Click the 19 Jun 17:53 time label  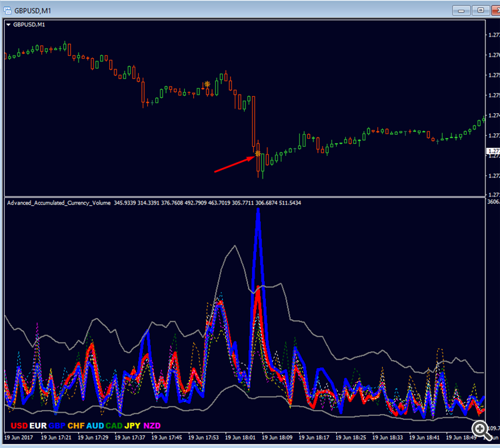pos(203,437)
